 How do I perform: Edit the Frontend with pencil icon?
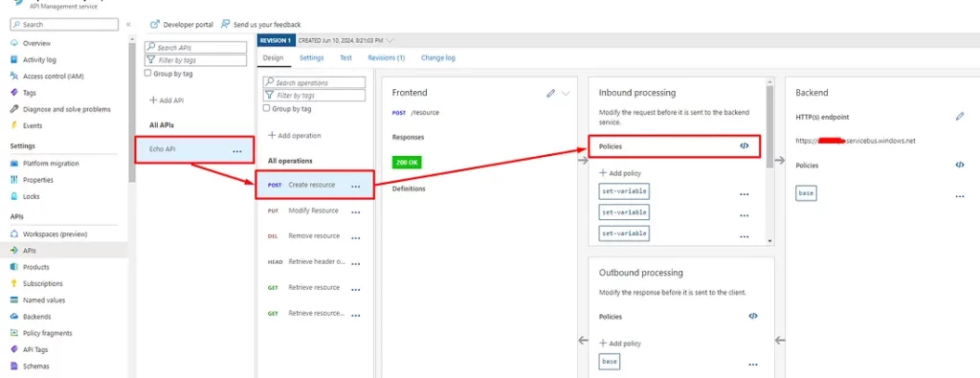[550, 93]
